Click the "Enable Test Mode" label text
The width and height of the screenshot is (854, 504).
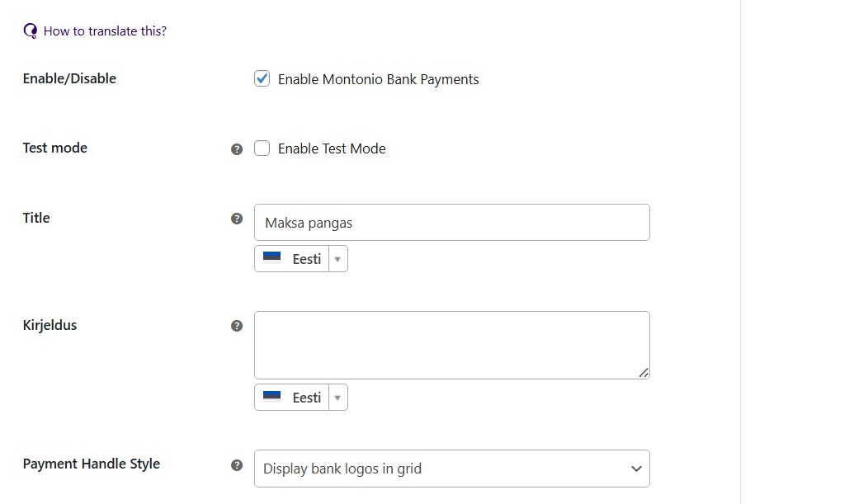tap(332, 149)
